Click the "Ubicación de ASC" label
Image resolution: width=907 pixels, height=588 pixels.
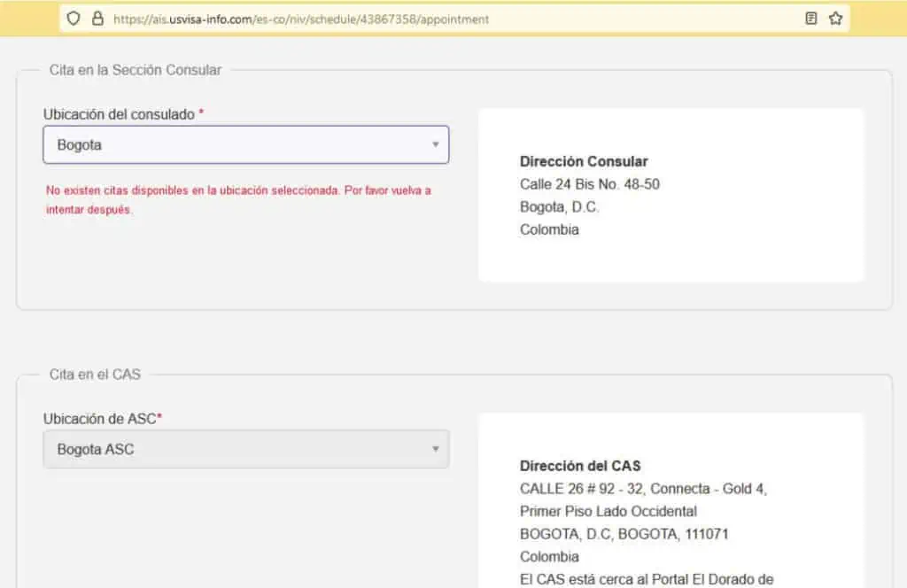99,419
